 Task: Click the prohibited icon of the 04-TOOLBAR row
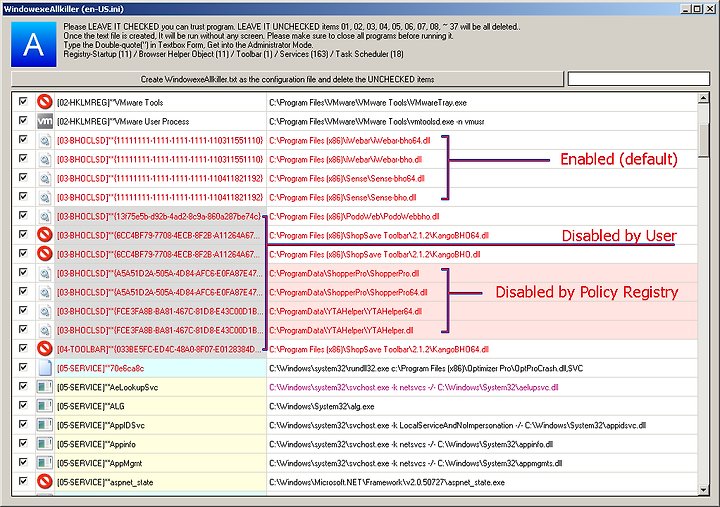pos(45,349)
